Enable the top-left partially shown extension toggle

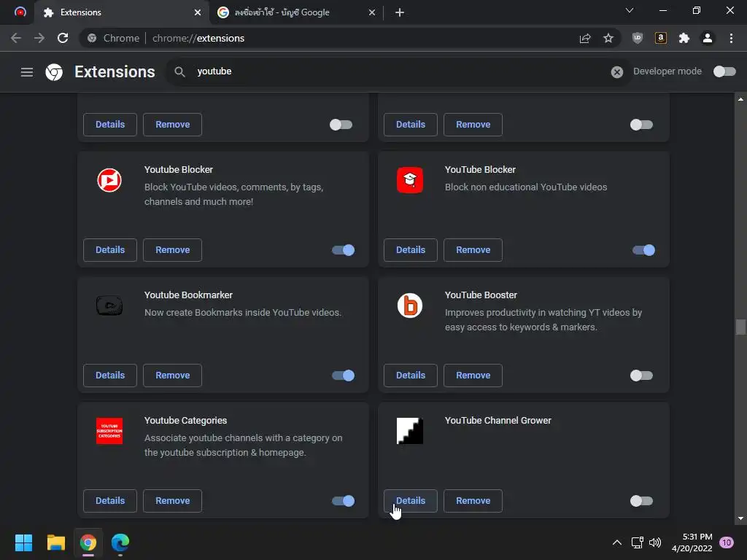coord(341,125)
